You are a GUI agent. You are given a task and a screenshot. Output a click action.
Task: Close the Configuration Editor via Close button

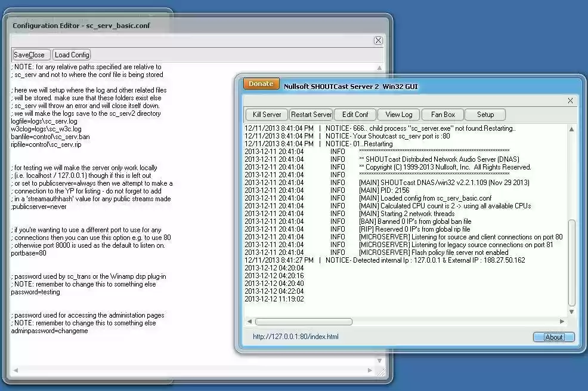click(36, 54)
